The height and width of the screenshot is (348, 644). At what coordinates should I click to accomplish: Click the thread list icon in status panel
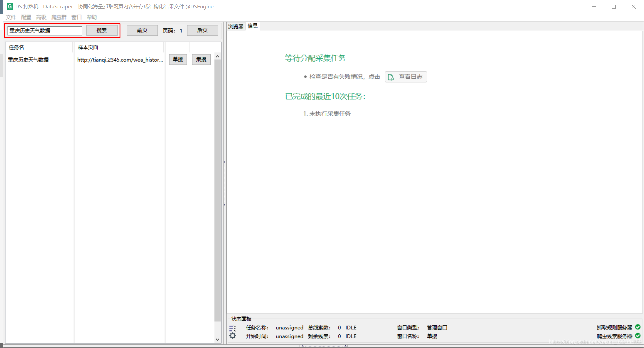[233, 328]
